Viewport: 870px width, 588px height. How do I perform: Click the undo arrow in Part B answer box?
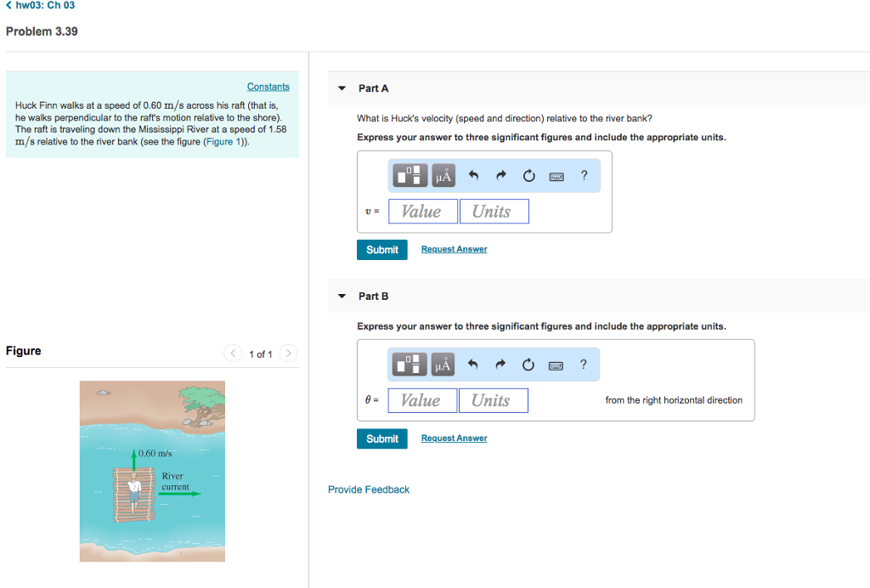tap(473, 365)
